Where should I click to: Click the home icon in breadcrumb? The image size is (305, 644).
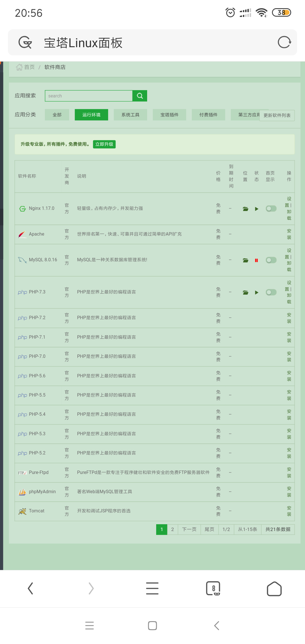(x=19, y=67)
